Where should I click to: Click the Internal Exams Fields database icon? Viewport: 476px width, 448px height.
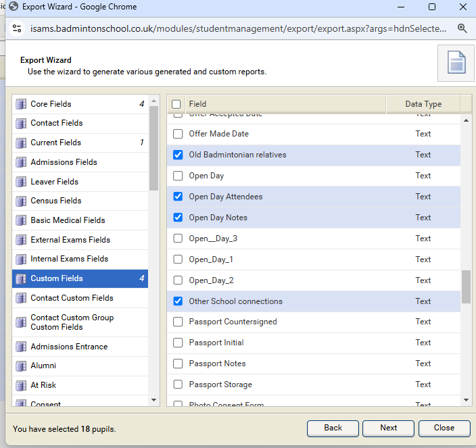click(x=21, y=259)
